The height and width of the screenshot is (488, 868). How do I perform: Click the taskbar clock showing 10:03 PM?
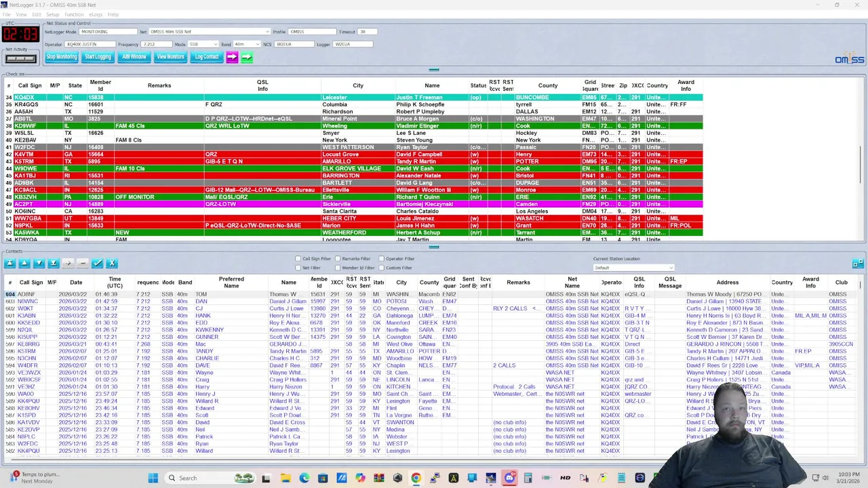850,478
